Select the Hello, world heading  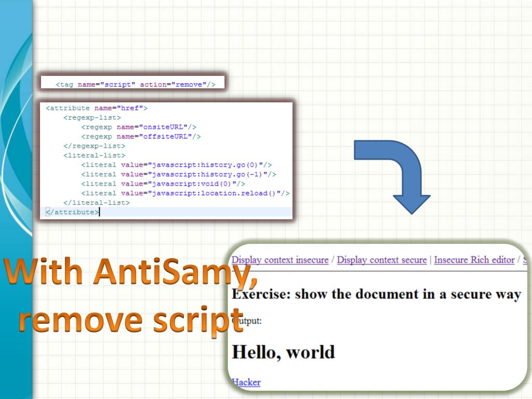[283, 352]
